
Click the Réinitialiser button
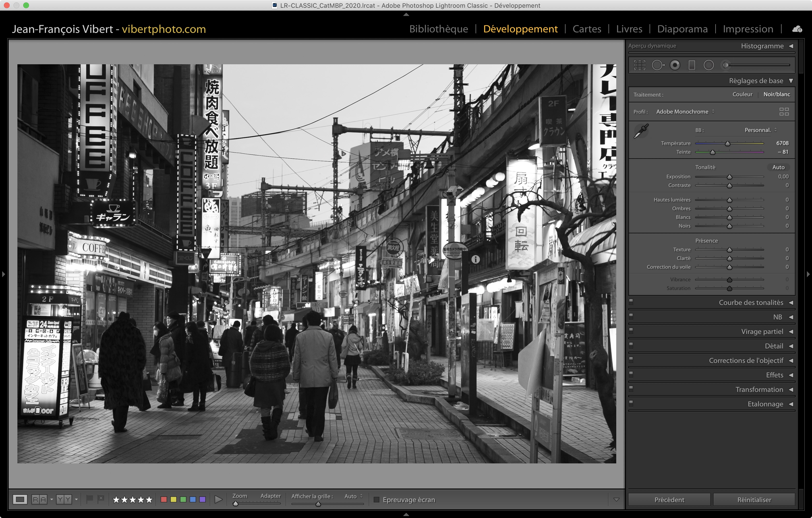tap(754, 499)
